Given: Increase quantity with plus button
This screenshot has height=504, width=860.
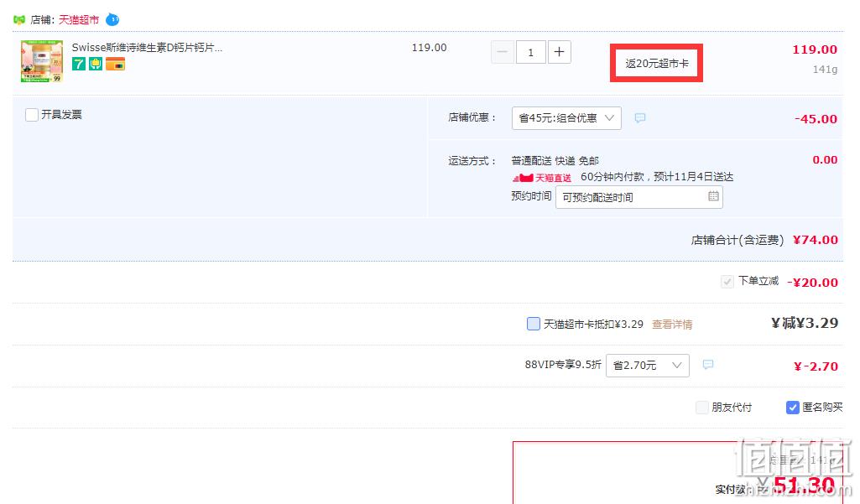Looking at the screenshot, I should pos(560,52).
